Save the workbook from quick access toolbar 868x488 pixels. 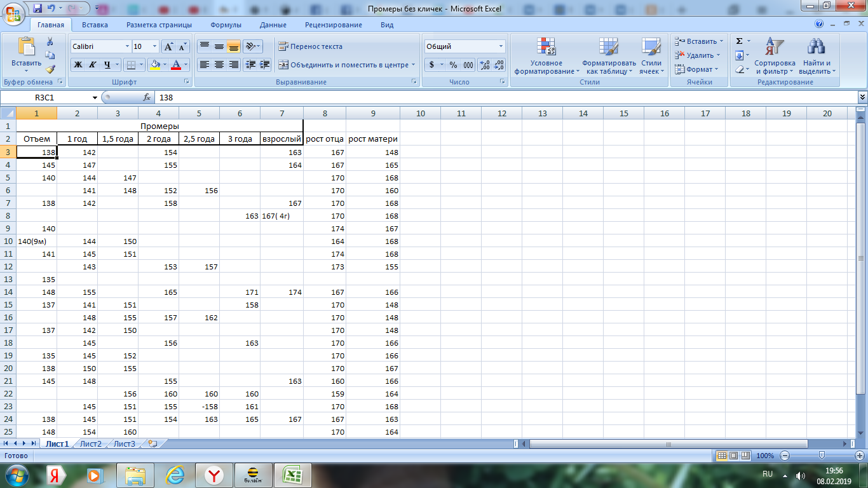click(x=37, y=8)
